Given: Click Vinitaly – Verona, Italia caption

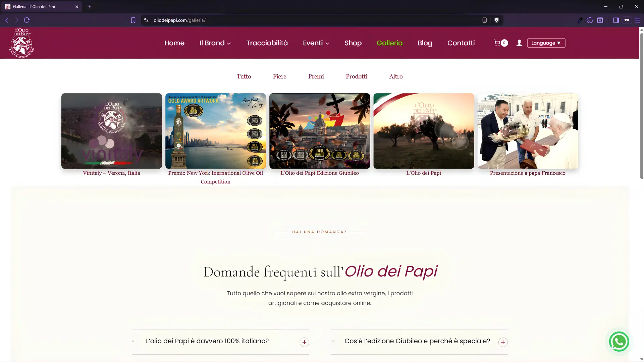Looking at the screenshot, I should 111,173.
